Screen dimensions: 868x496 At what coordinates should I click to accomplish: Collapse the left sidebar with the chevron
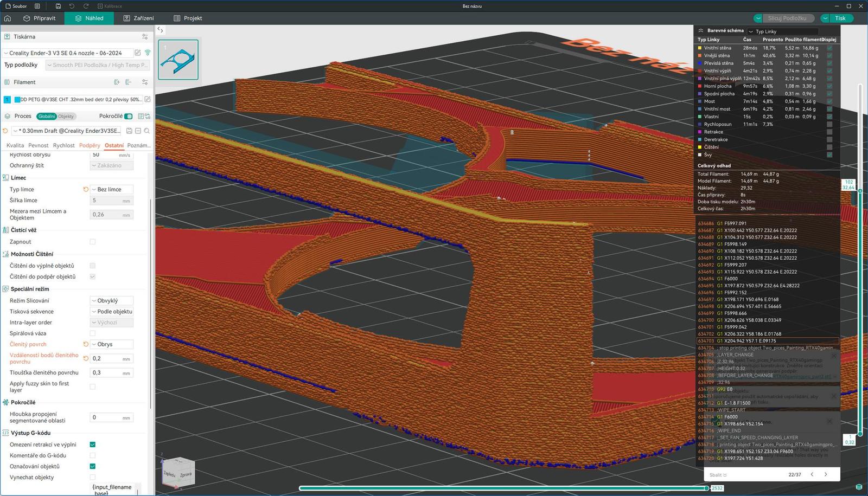click(161, 30)
